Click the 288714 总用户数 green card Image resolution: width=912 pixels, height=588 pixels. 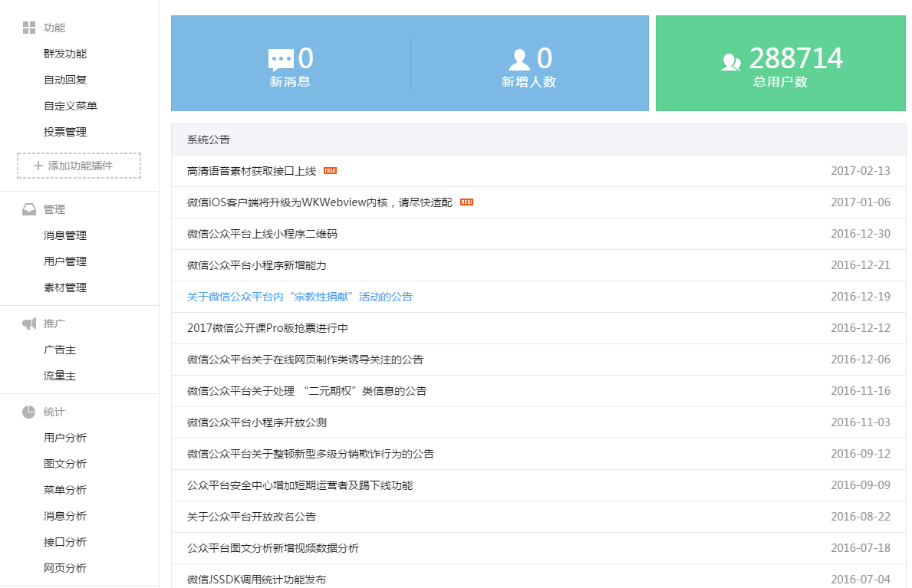pos(780,63)
